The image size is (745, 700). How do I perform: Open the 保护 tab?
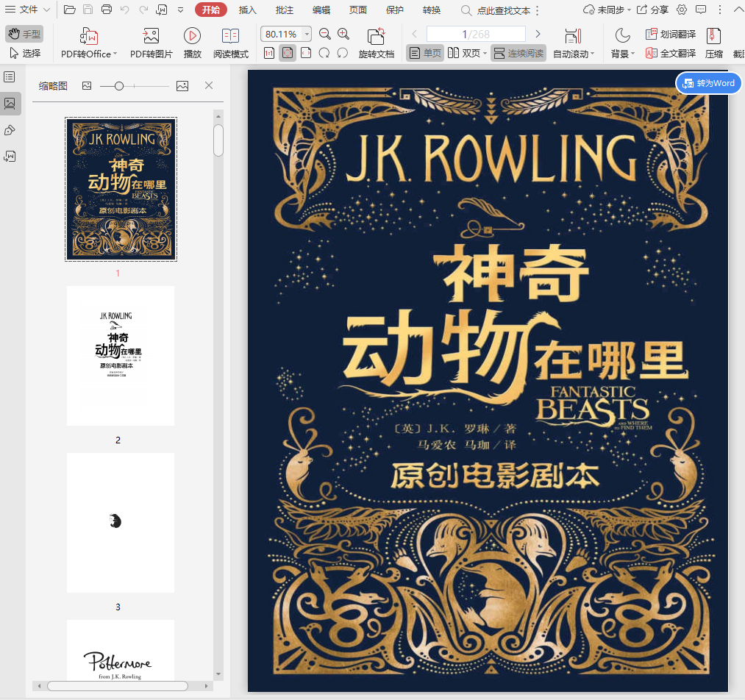(x=394, y=10)
